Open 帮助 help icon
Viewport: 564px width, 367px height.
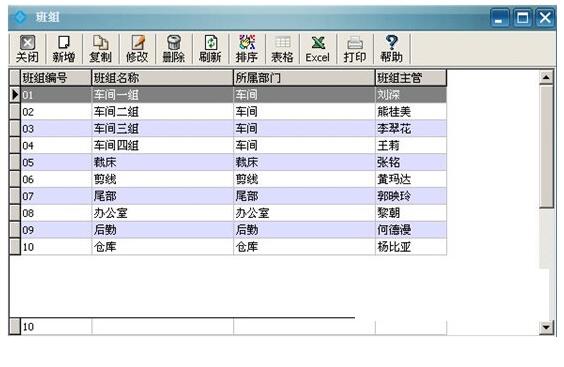tap(391, 49)
